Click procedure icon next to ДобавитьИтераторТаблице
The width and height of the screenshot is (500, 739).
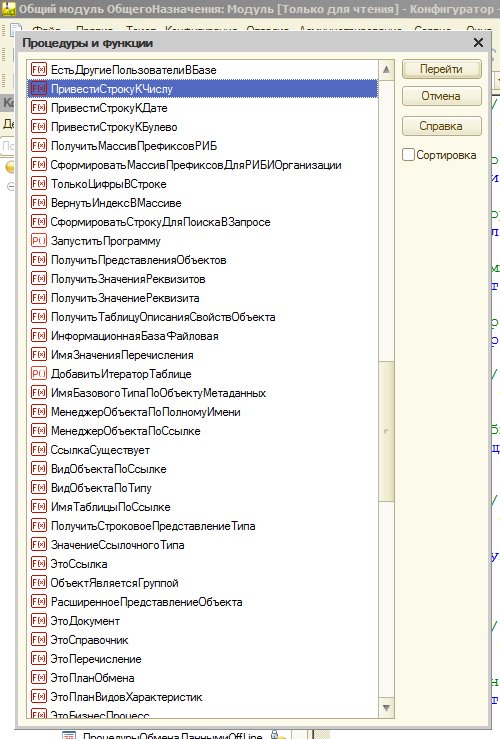[39, 374]
